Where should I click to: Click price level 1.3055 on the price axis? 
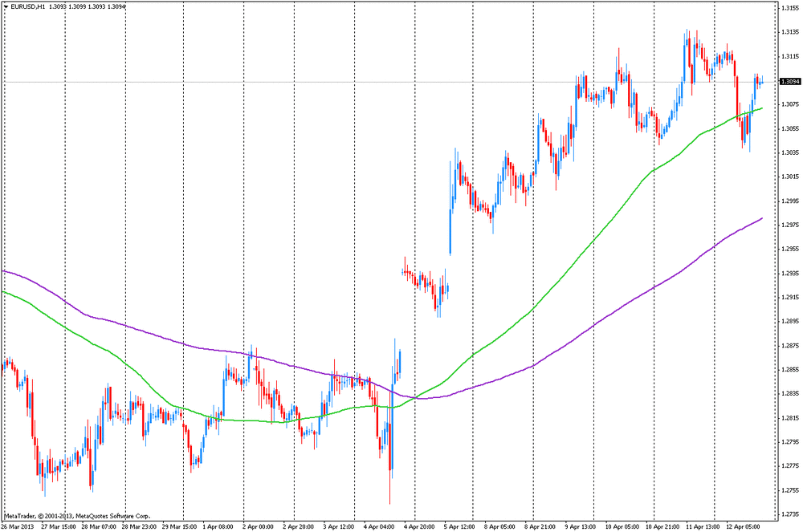tap(789, 128)
